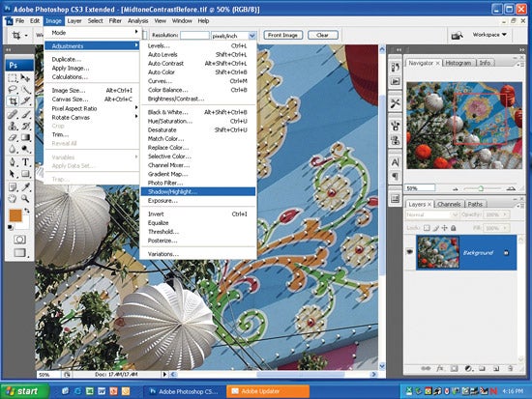The height and width of the screenshot is (399, 532).
Task: Reset default foreground and background colors
Action: [11, 227]
